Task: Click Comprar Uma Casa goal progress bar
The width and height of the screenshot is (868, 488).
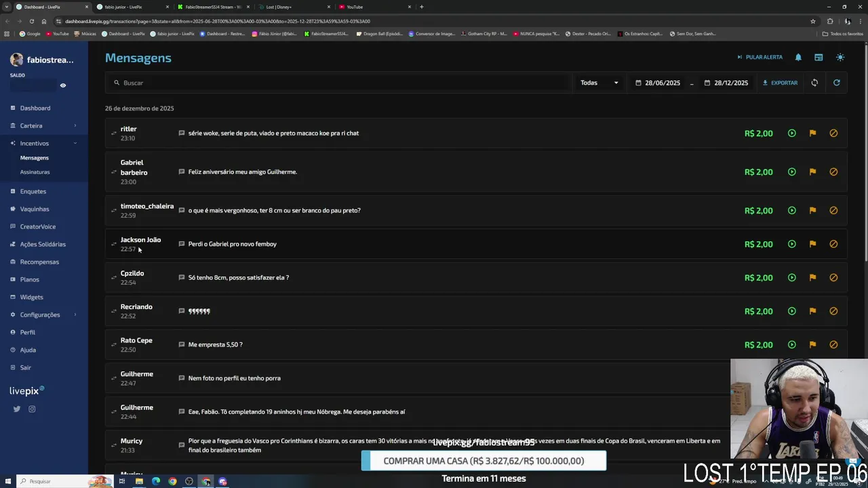Action: [x=484, y=461]
